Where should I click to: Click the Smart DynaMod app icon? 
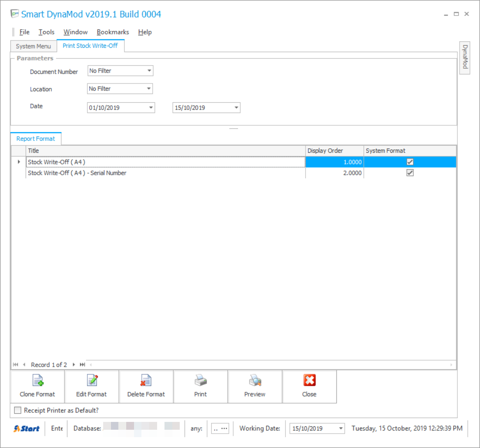pos(15,14)
